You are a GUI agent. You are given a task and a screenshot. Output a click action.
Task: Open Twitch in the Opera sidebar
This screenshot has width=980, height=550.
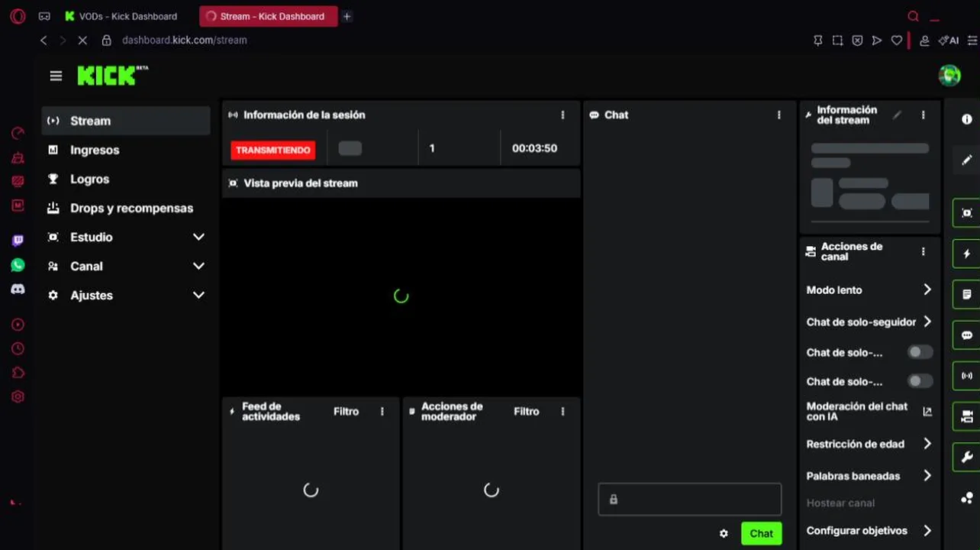coord(18,241)
